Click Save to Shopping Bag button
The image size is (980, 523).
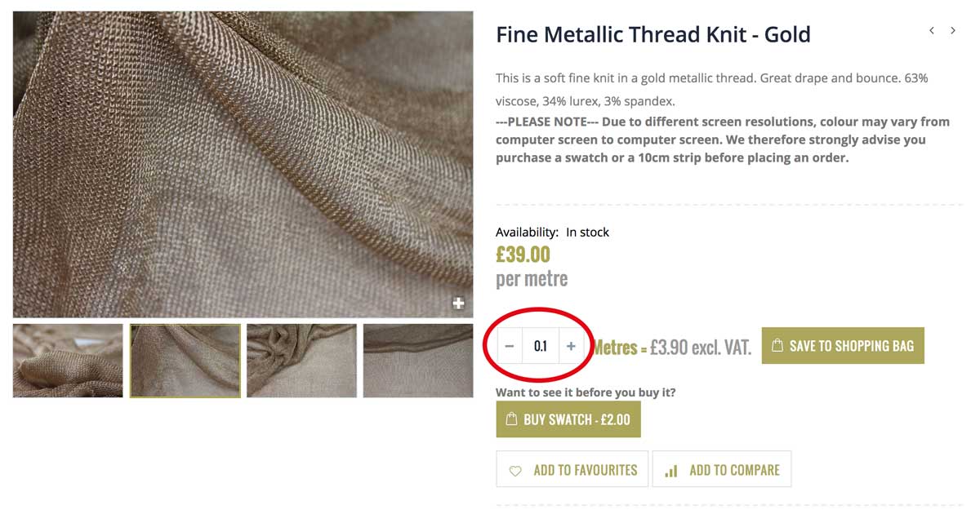pyautogui.click(x=843, y=346)
